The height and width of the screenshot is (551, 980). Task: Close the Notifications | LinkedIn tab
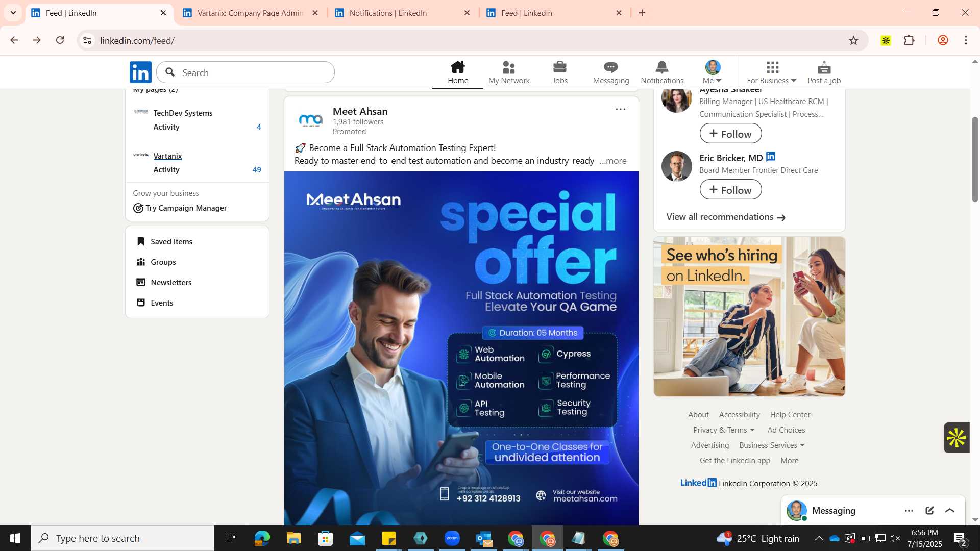pos(467,13)
